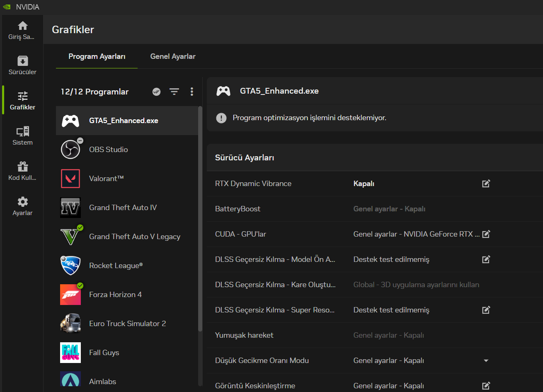
Task: Open the Kod Kullan gift icon
Action: click(22, 167)
